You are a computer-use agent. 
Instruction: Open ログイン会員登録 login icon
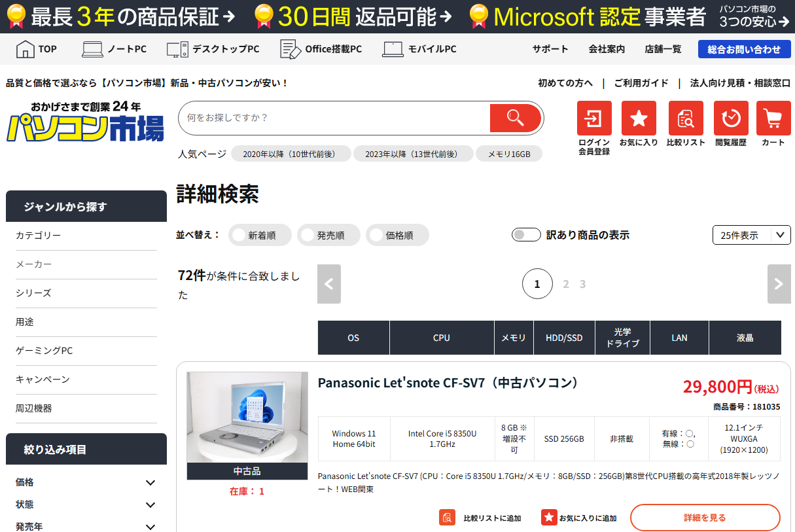[x=594, y=118]
